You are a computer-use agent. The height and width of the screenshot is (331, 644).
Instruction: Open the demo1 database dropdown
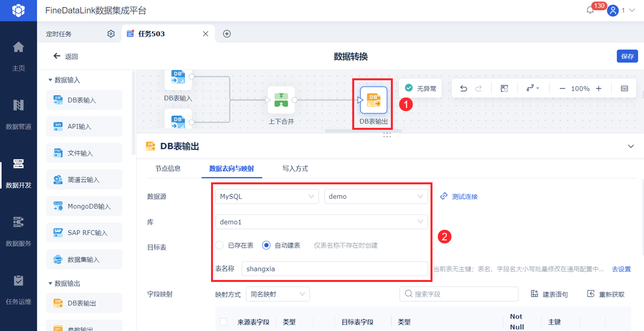pyautogui.click(x=321, y=222)
